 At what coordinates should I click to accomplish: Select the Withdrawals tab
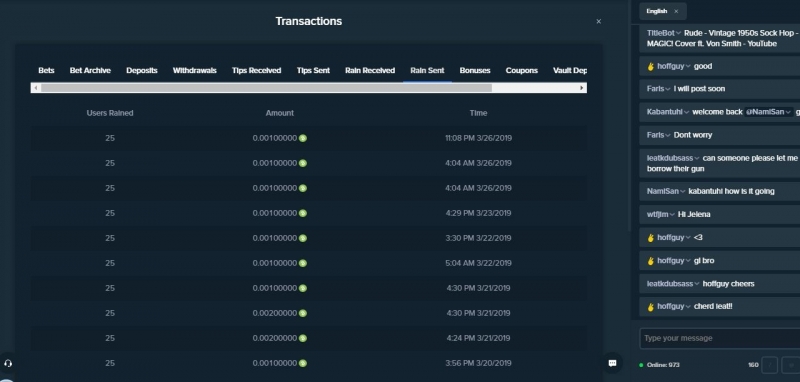(194, 70)
